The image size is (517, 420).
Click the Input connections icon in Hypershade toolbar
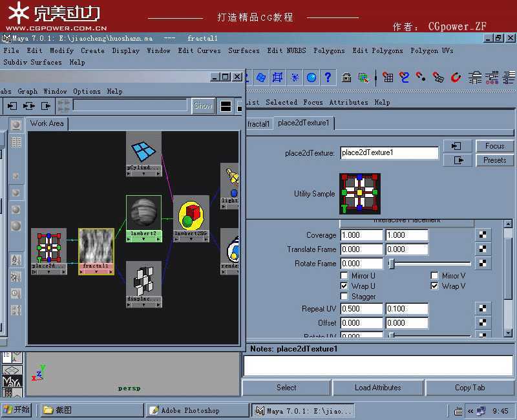(12, 106)
